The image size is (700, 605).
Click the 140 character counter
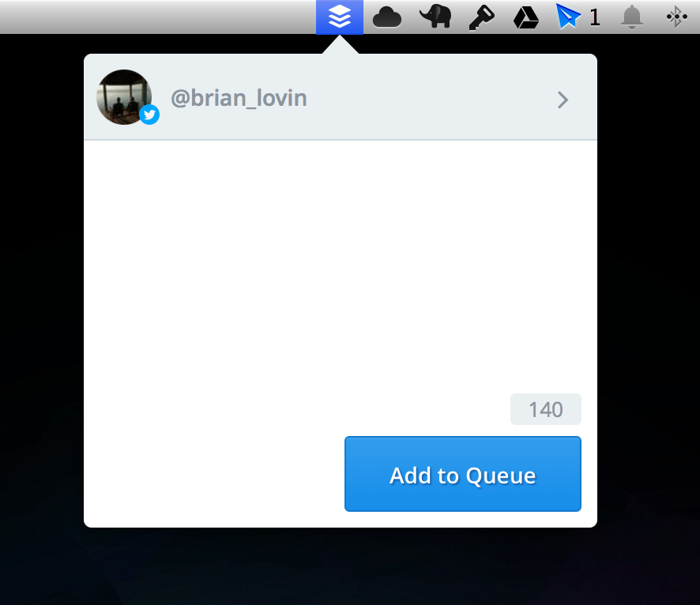(545, 409)
